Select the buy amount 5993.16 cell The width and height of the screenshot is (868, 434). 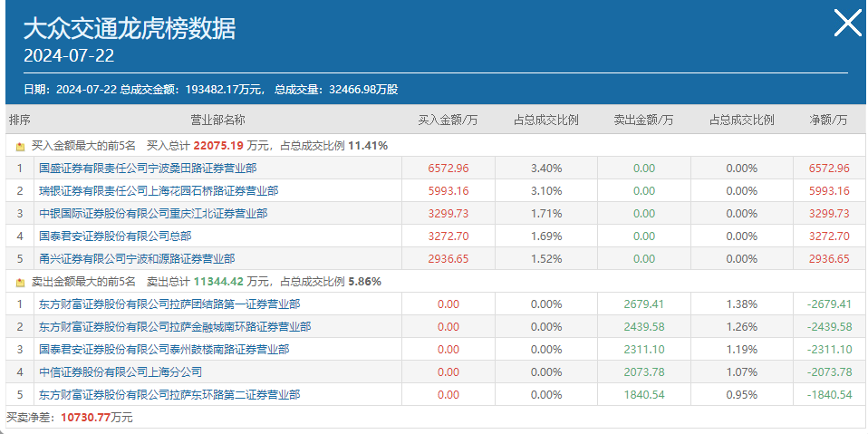(x=448, y=191)
